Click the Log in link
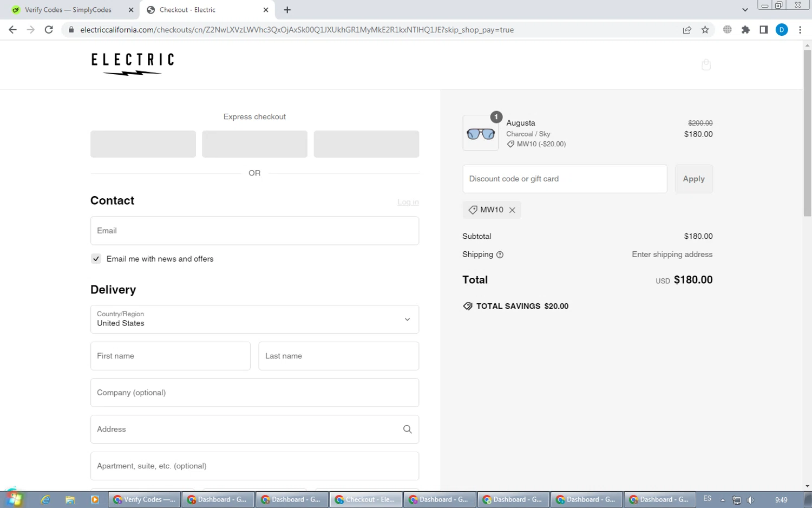Screen dimensions: 812x508 408,202
